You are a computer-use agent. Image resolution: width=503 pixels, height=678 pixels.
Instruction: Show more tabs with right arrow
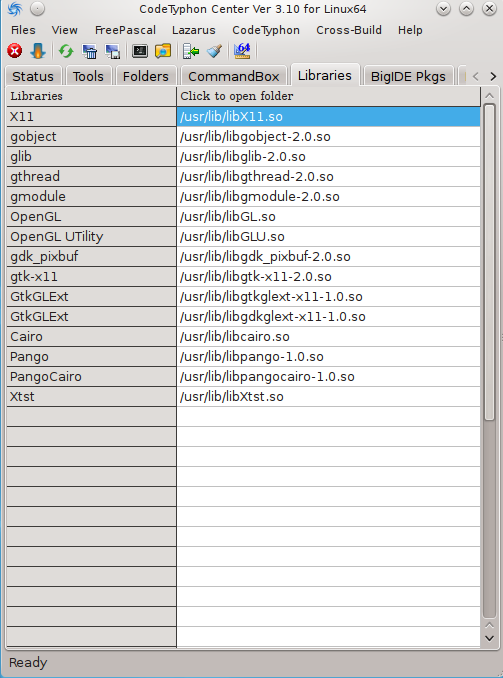pyautogui.click(x=493, y=77)
